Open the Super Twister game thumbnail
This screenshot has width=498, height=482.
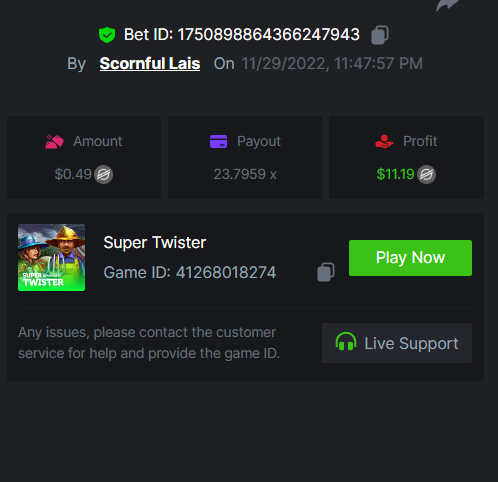point(51,257)
